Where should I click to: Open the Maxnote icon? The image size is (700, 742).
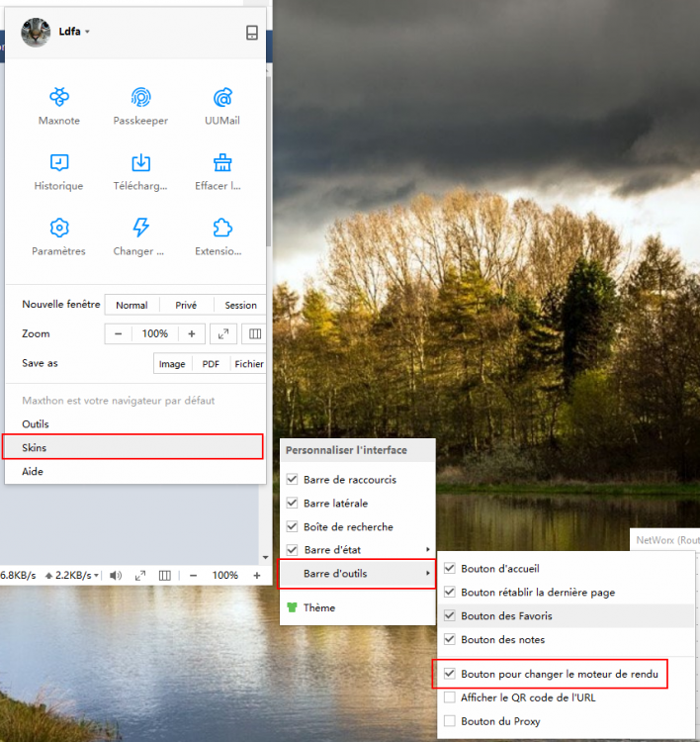point(58,98)
